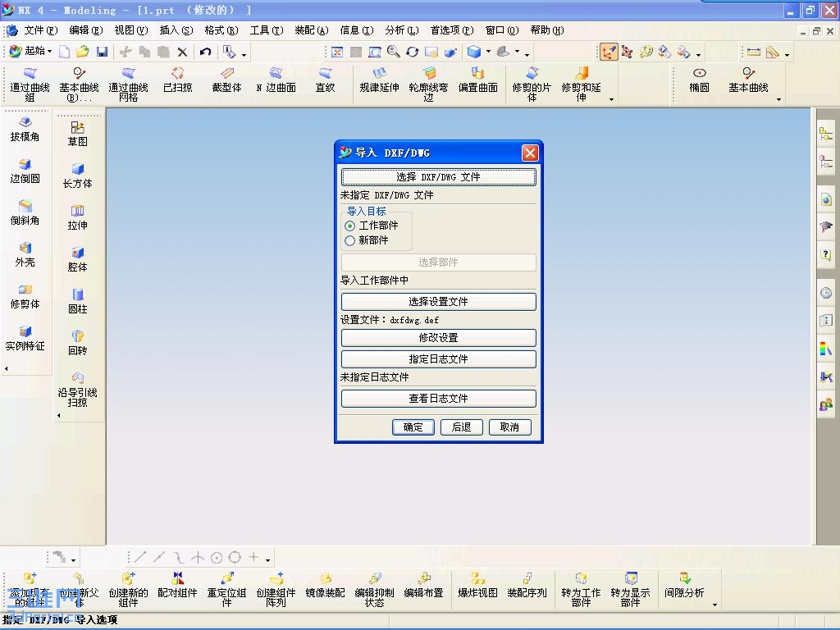Viewport: 840px width, 630px height.
Task: Expand the shaded cube display style dropdown arrow
Action: 488,52
